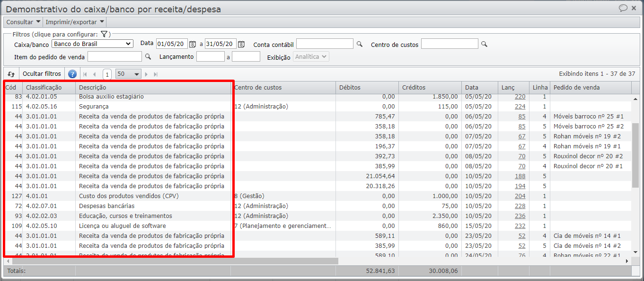644x281 pixels.
Task: Open calendar for end date
Action: (241, 44)
